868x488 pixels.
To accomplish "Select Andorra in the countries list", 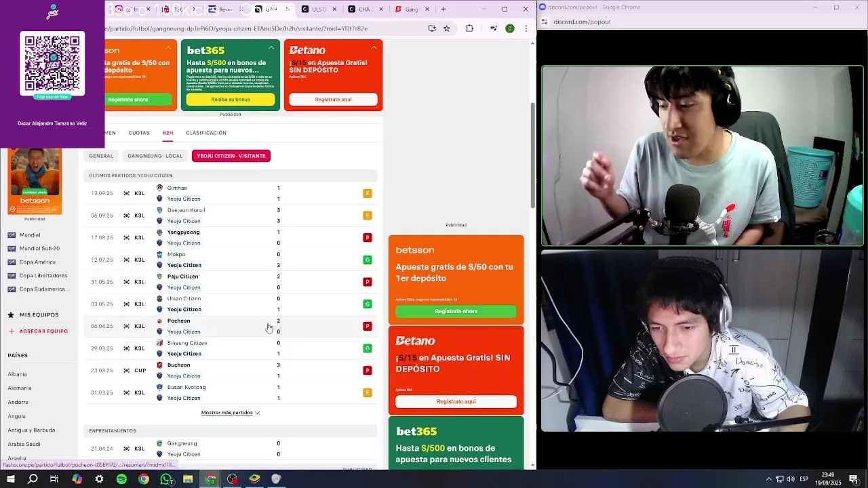I will (x=18, y=402).
